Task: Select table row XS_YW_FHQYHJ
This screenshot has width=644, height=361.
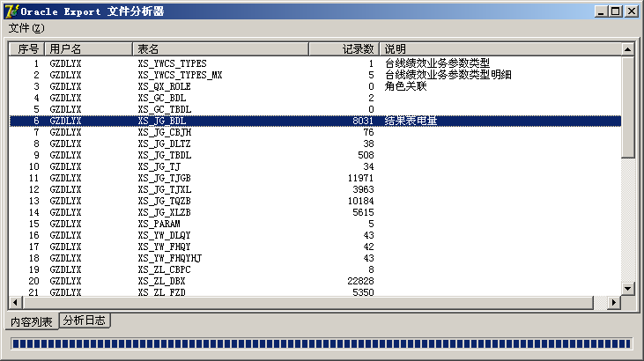Action: [315, 258]
